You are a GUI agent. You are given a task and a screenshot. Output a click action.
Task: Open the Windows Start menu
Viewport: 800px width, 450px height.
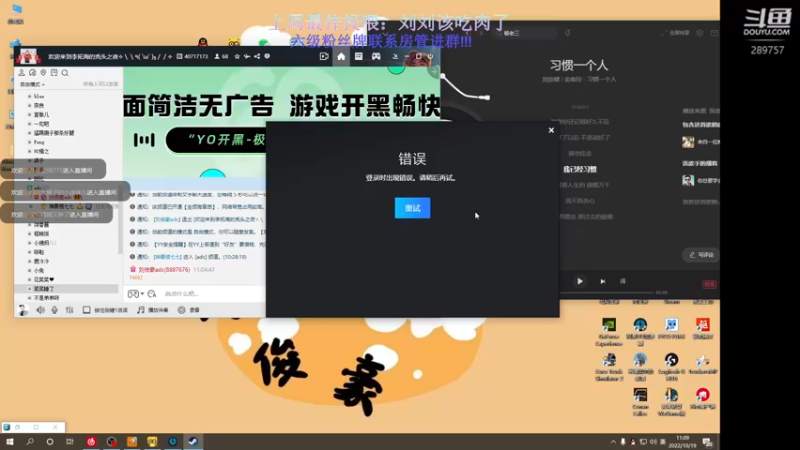pyautogui.click(x=10, y=441)
